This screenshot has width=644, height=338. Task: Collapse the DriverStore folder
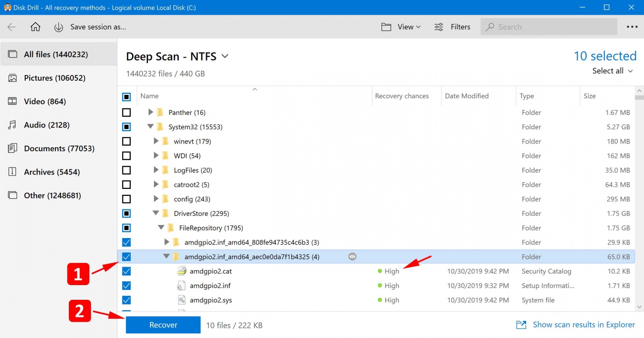coord(156,213)
